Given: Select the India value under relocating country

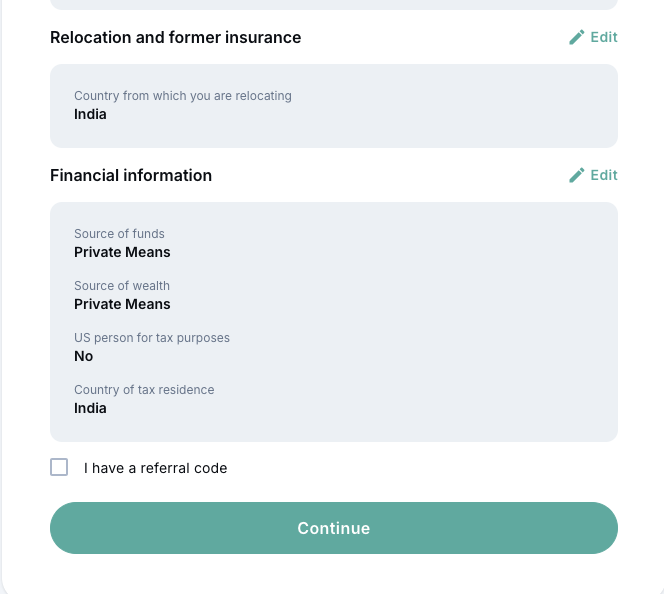Looking at the screenshot, I should pyautogui.click(x=90, y=114).
